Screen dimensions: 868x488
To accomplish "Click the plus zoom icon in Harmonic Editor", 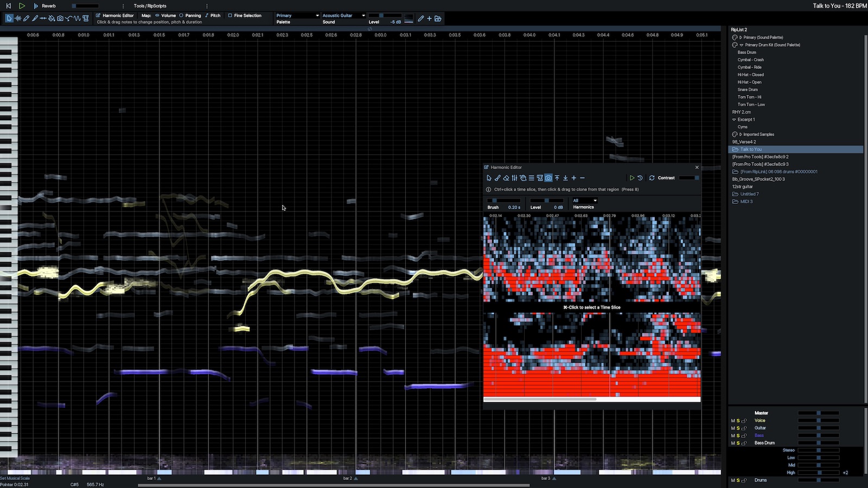I will click(573, 178).
